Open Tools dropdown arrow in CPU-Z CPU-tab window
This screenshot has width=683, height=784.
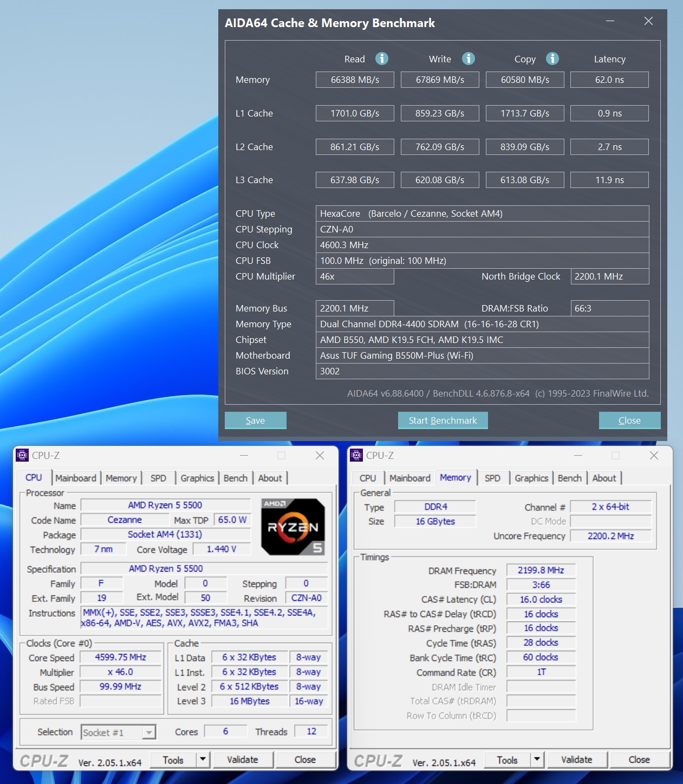pos(203,760)
